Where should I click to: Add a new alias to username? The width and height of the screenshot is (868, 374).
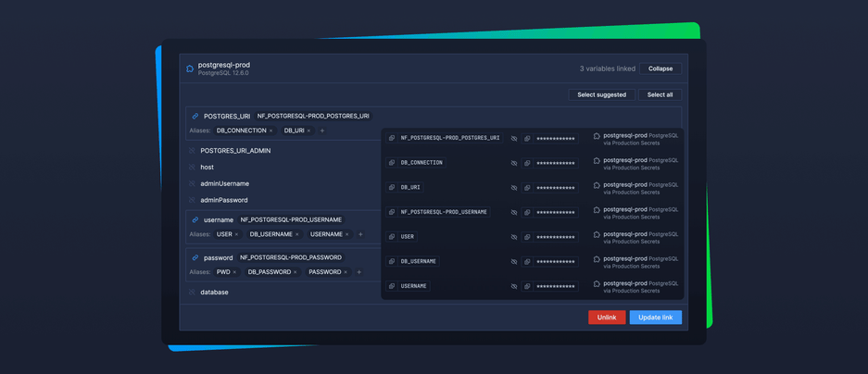pos(360,234)
